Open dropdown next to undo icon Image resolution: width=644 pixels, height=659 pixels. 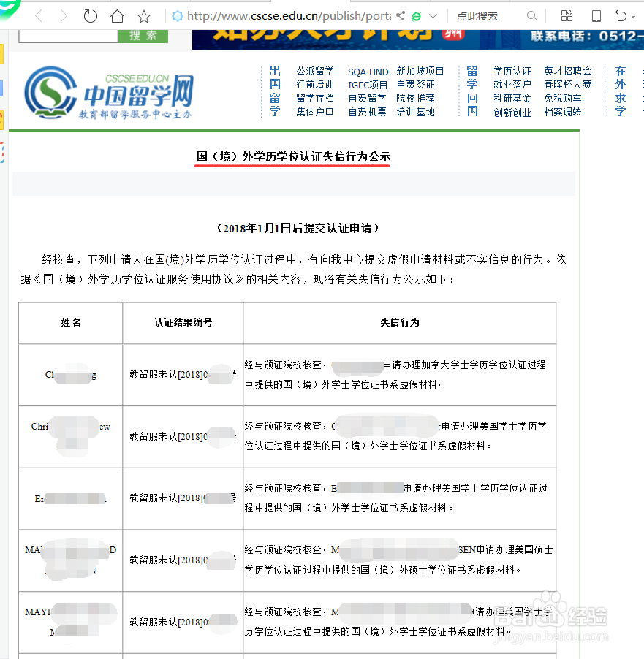click(x=633, y=18)
